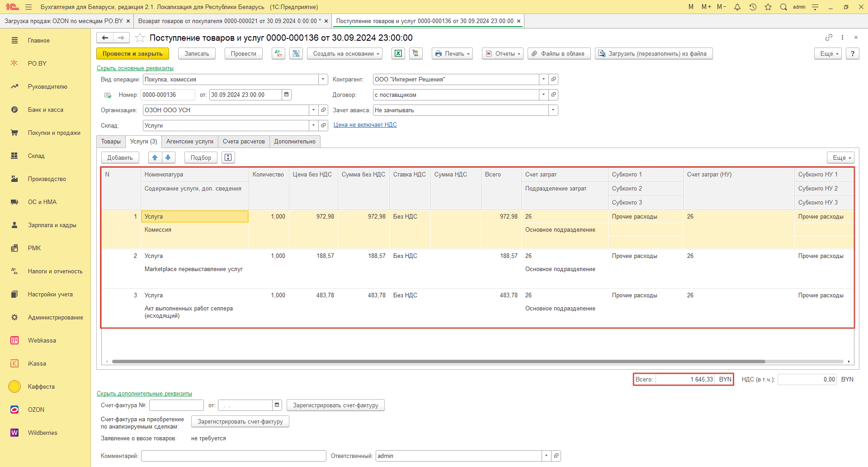Open Печать dropdown menu

[x=452, y=53]
